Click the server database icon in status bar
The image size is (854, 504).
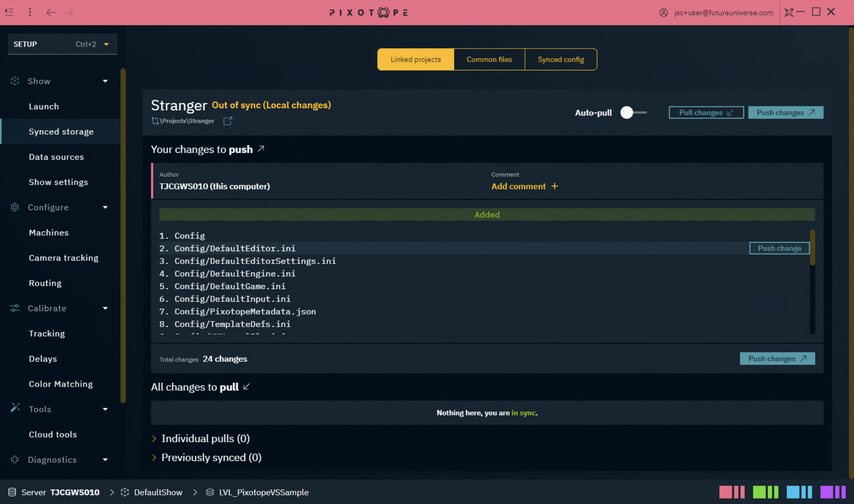coord(12,492)
